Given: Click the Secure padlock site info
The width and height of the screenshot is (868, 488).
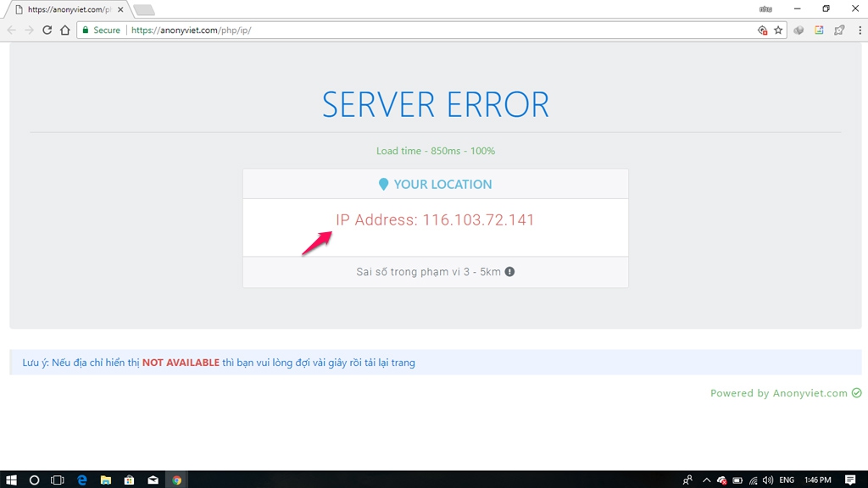Looking at the screenshot, I should point(101,30).
